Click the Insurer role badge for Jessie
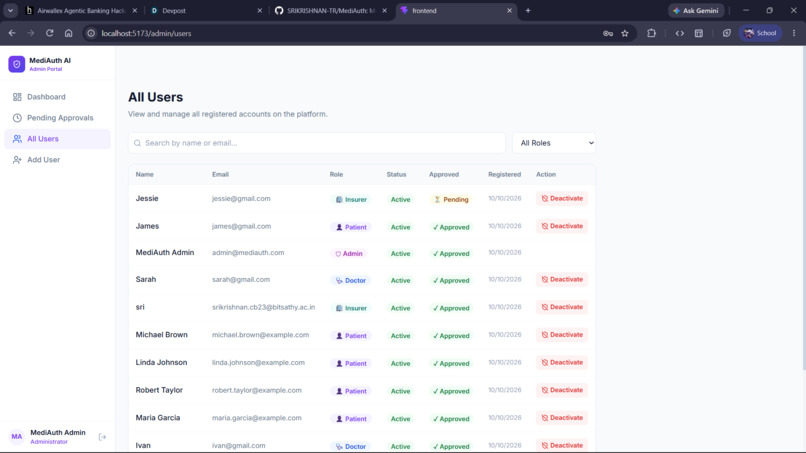 click(x=351, y=200)
